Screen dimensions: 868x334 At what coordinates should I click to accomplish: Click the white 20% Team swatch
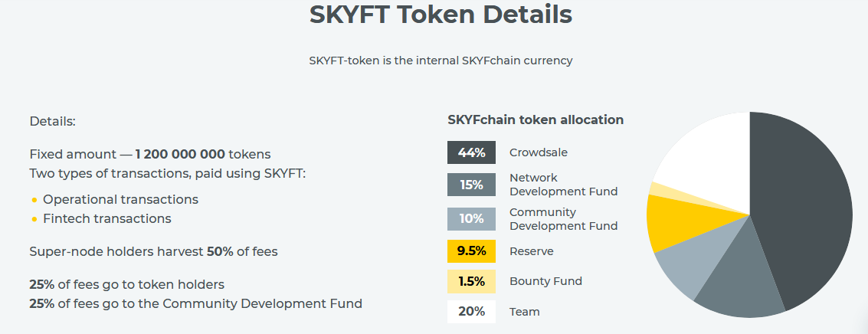tap(471, 312)
